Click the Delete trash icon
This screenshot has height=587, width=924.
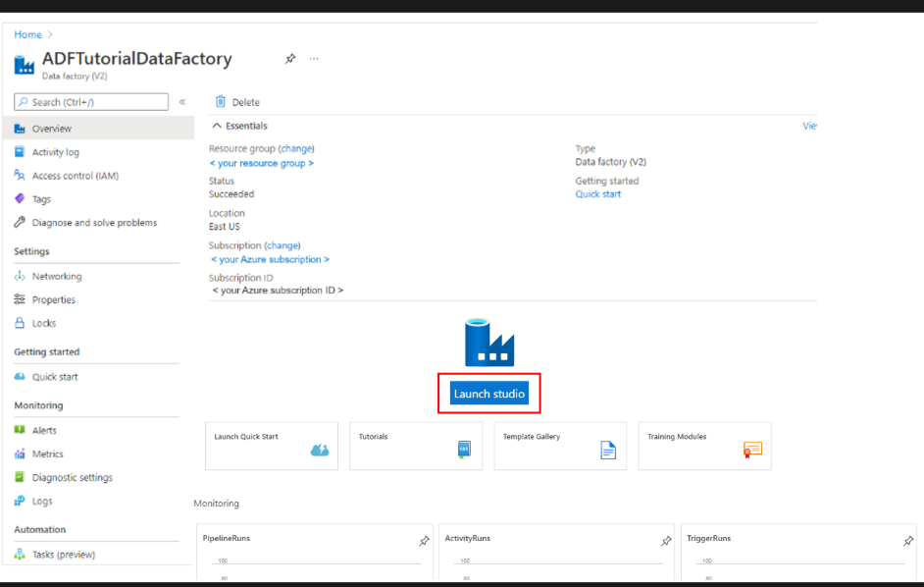[x=221, y=102]
